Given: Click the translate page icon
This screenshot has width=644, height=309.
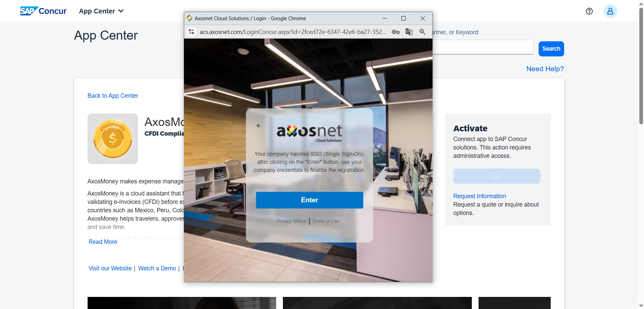Looking at the screenshot, I should (x=409, y=32).
